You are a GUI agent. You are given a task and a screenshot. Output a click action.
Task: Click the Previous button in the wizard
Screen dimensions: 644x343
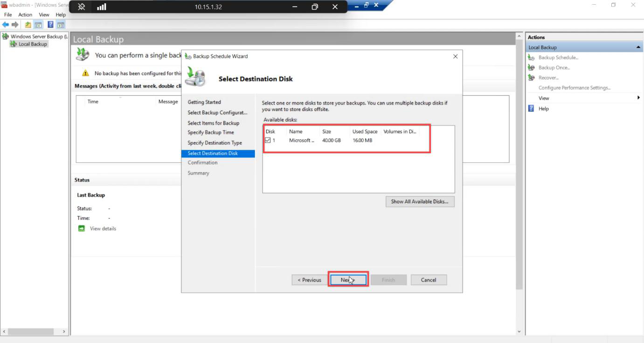click(310, 280)
